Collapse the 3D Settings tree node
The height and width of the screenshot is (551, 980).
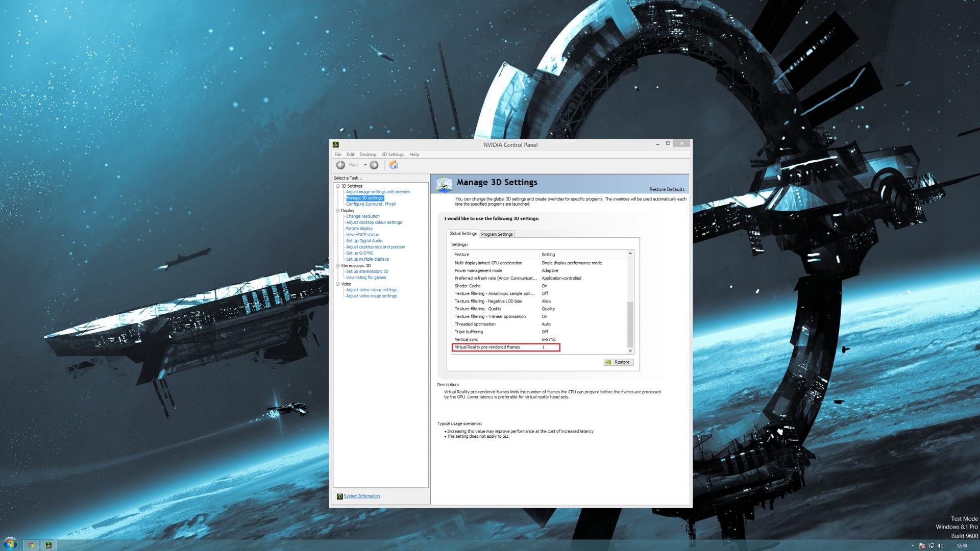pyautogui.click(x=337, y=186)
